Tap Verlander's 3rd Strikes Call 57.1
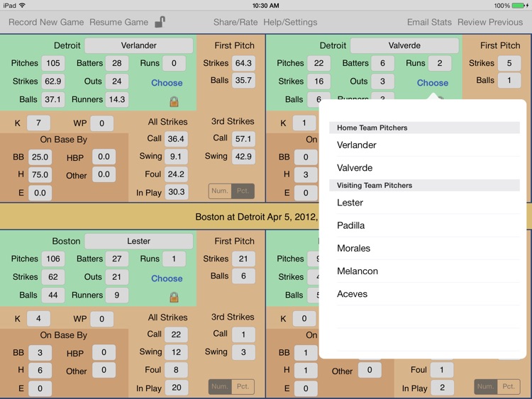This screenshot has width=532, height=399. pyautogui.click(x=243, y=139)
